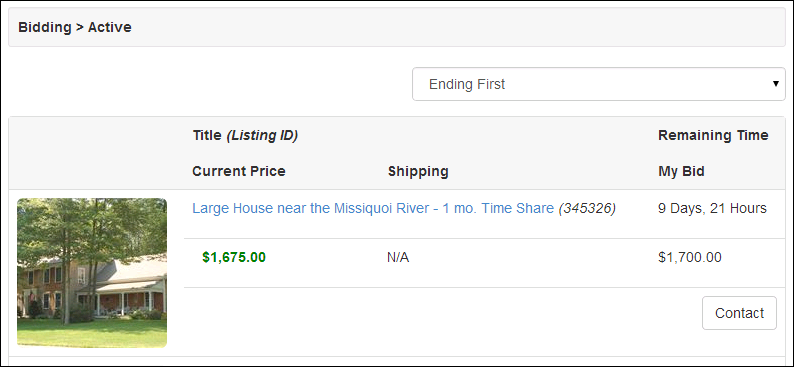Screen dimensions: 794x367
Task: Select the "Shipping" column header
Action: (x=418, y=172)
